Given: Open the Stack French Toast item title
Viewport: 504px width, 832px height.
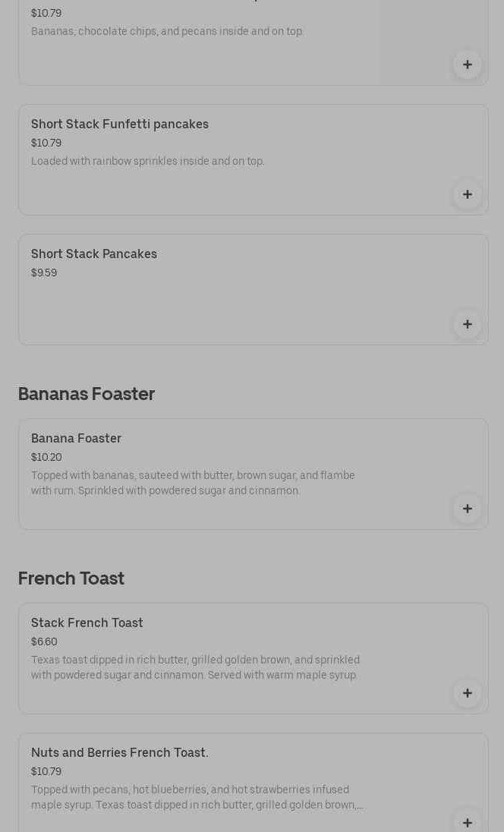Looking at the screenshot, I should (87, 623).
